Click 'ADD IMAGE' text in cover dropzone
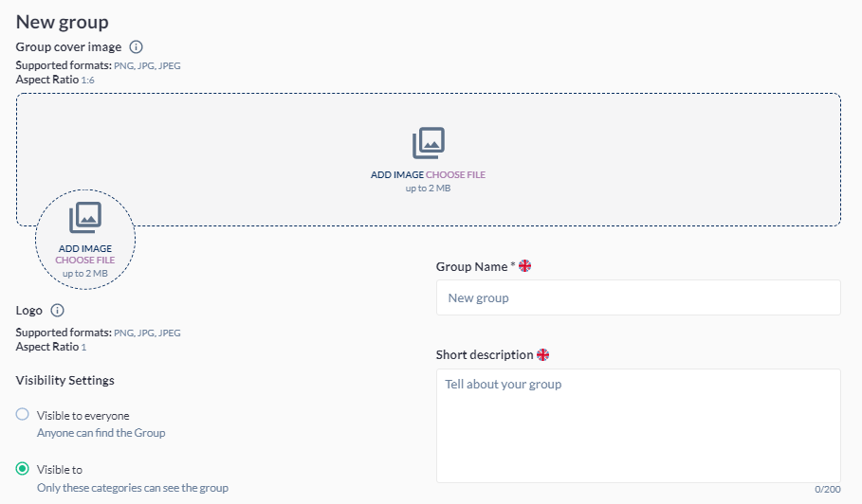Screen dimensions: 862x504 (x=396, y=175)
